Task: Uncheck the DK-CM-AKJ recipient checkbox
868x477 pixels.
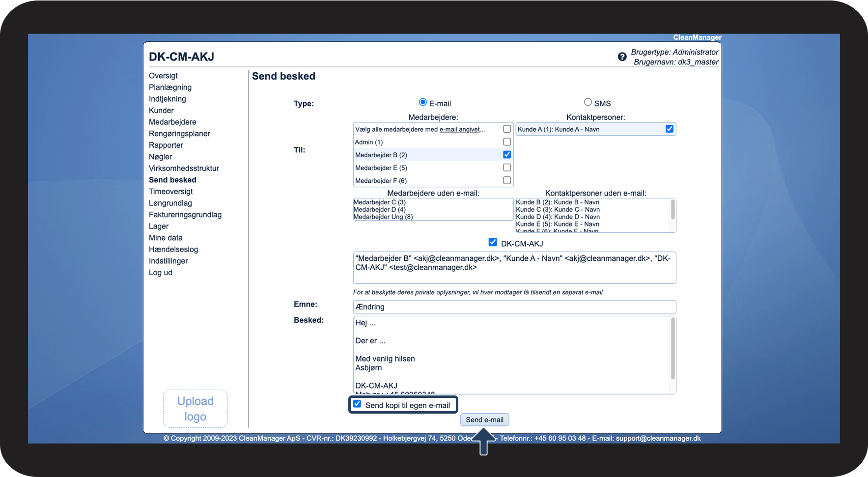Action: [493, 242]
